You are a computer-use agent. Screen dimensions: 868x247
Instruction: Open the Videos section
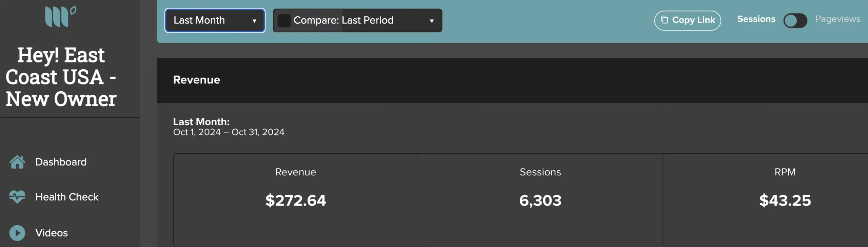tap(52, 233)
